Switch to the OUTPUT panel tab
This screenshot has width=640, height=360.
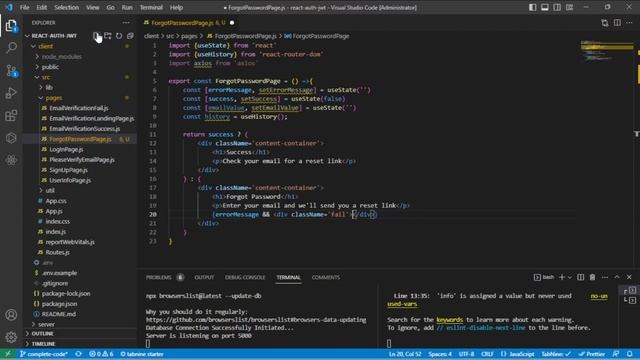[x=204, y=277]
